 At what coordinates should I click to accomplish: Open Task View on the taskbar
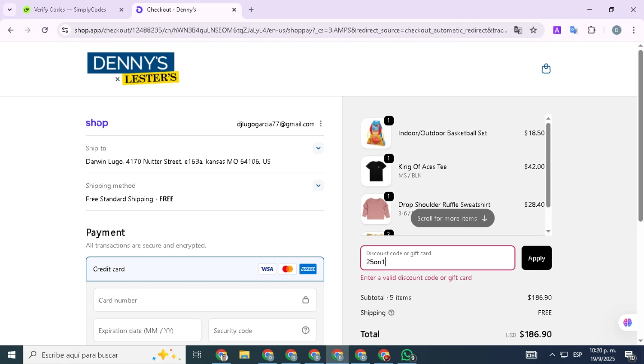(197, 355)
